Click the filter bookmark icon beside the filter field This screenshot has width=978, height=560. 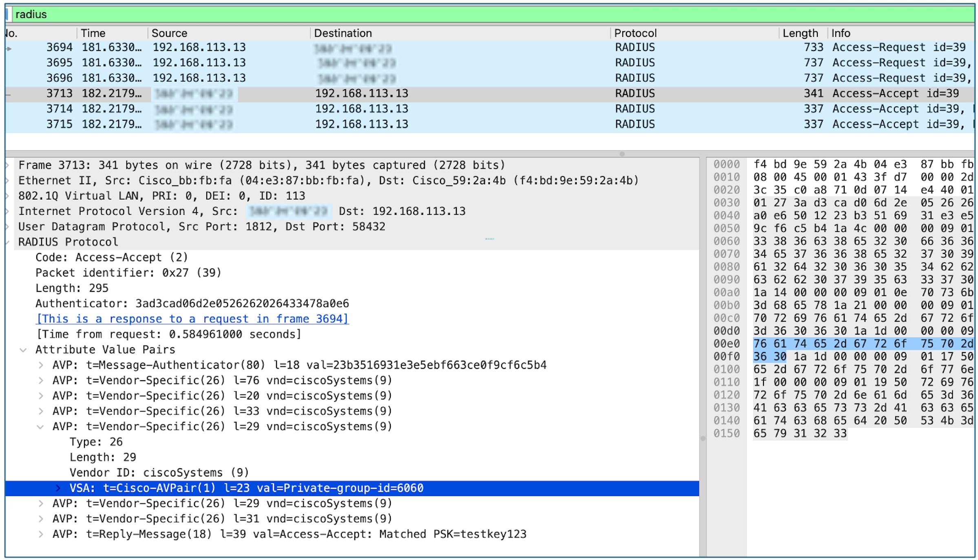click(7, 14)
